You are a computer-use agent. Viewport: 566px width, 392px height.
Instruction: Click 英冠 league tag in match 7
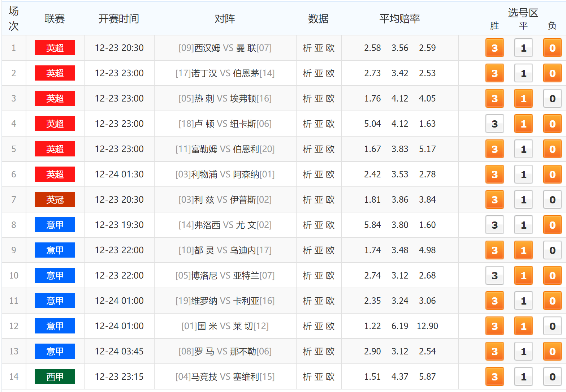(55, 199)
